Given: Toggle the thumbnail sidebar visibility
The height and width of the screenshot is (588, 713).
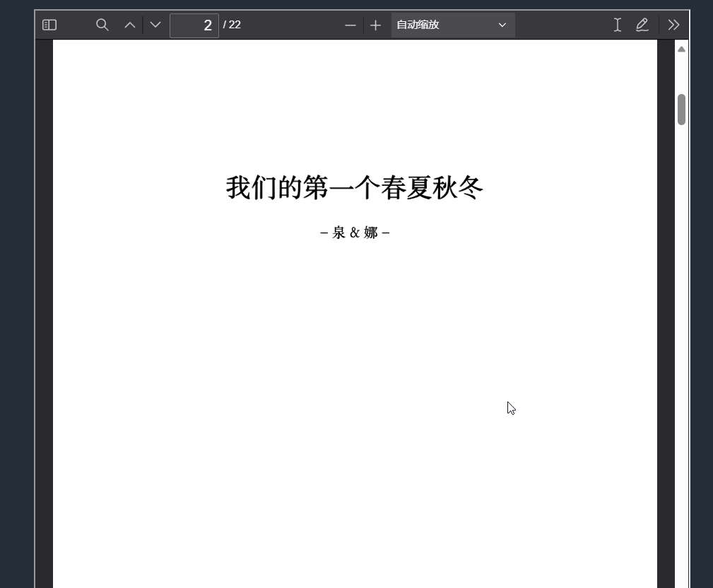Looking at the screenshot, I should [49, 25].
